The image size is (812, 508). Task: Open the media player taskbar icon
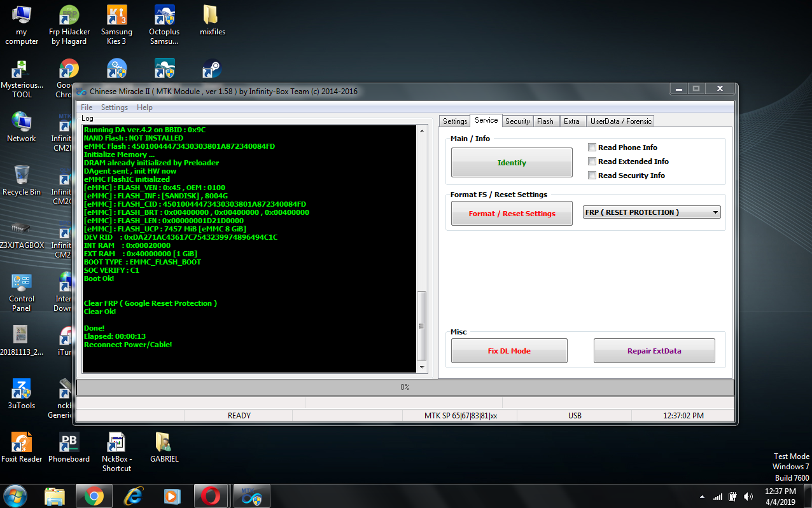coord(171,495)
